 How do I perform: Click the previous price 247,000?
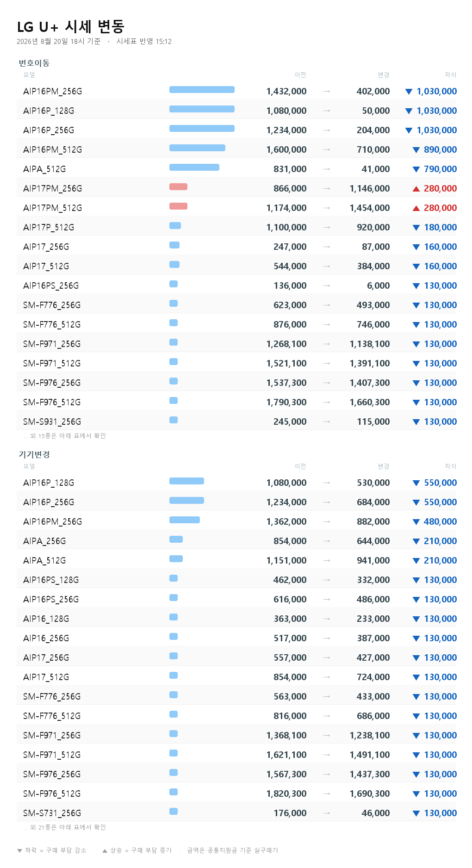290,247
